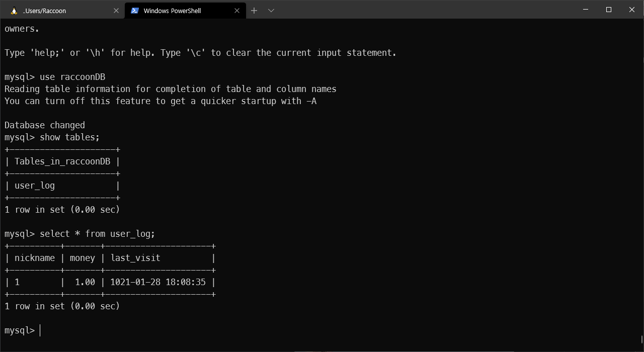The width and height of the screenshot is (644, 352).
Task: Close the Windows PowerShell tab
Action: [237, 11]
